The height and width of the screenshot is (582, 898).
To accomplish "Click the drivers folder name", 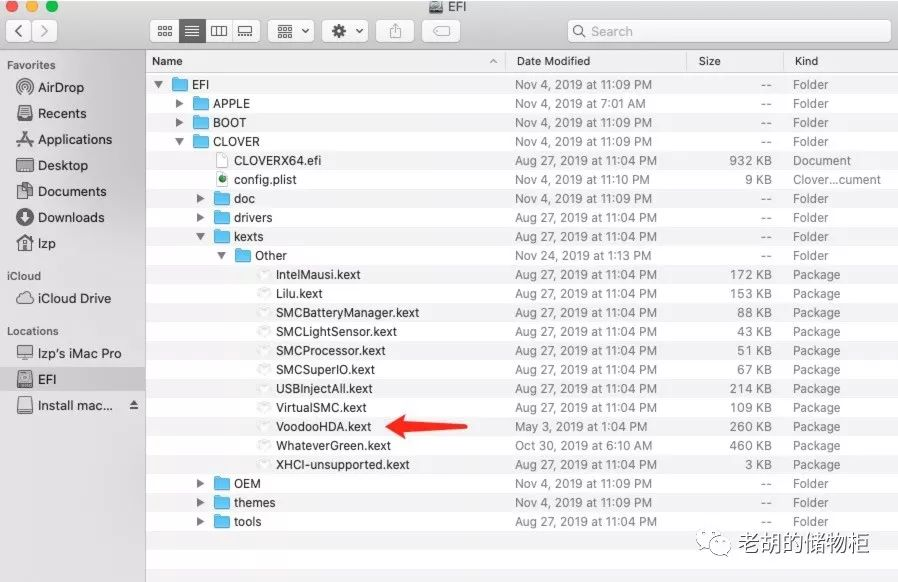I will tap(253, 218).
